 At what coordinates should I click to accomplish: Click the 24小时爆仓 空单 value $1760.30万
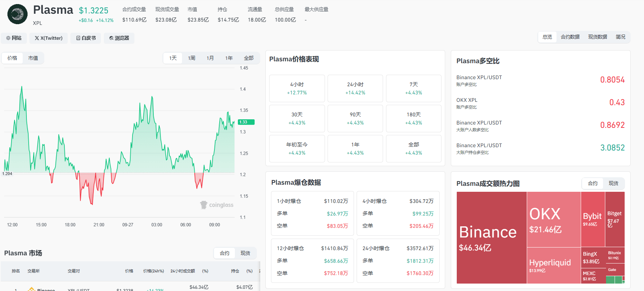(420, 273)
